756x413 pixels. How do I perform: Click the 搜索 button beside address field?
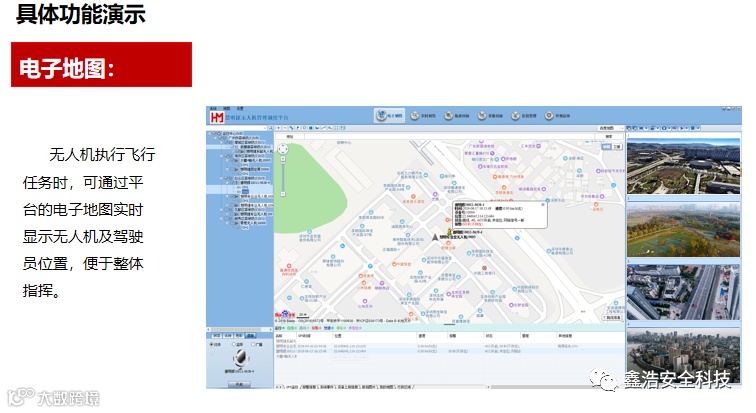pos(608,137)
